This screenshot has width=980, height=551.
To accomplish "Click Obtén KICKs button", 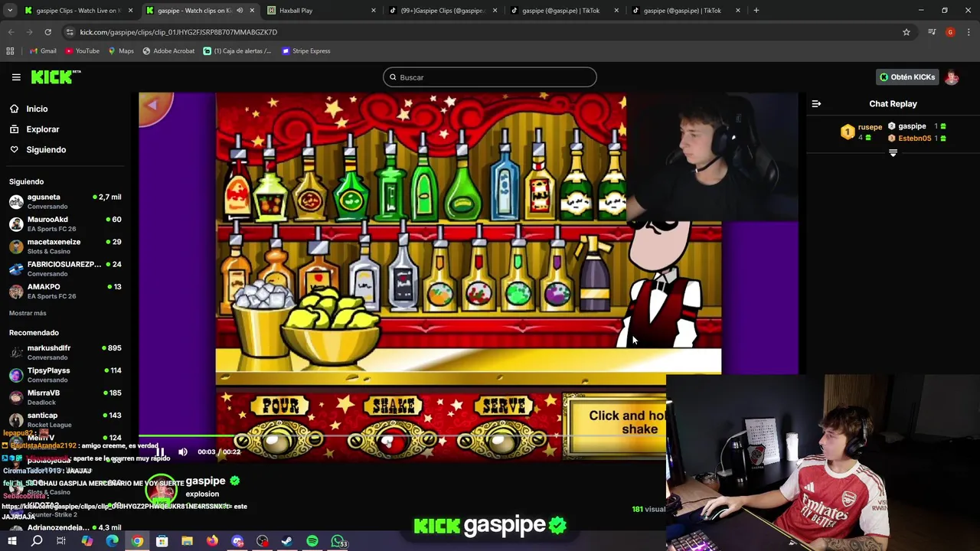I will click(x=907, y=77).
